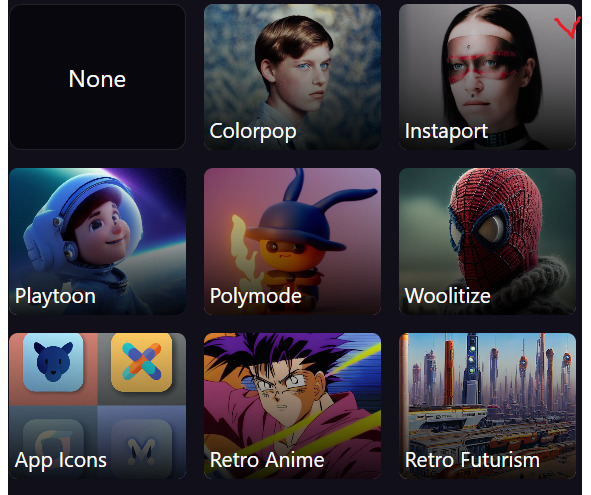This screenshot has width=591, height=495.
Task: Apply the Retro Anime style
Action: (x=292, y=406)
